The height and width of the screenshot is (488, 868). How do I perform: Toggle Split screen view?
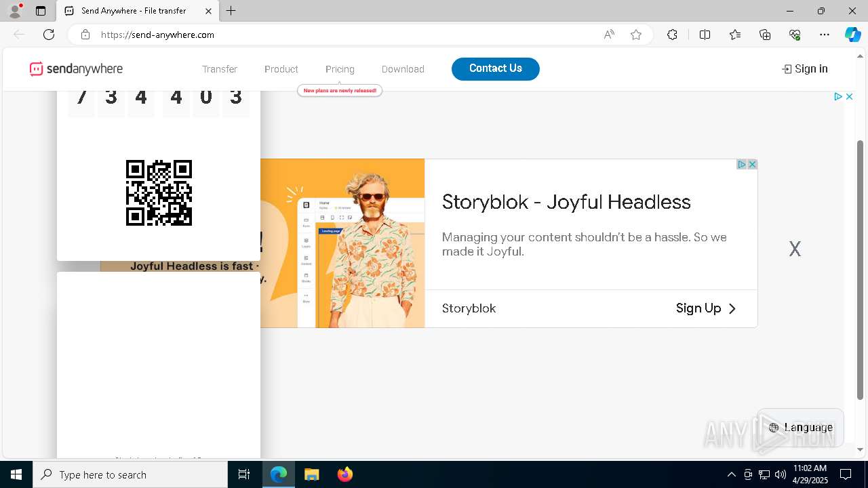pyautogui.click(x=705, y=35)
